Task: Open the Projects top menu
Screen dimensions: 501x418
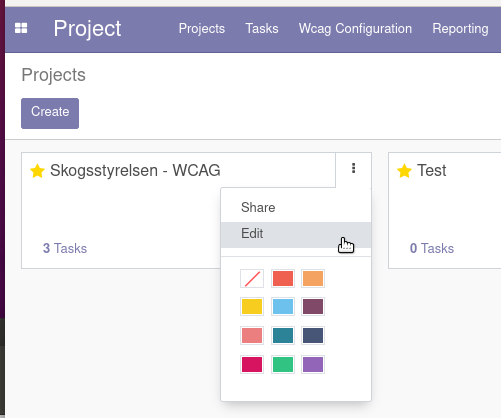Action: click(x=202, y=29)
